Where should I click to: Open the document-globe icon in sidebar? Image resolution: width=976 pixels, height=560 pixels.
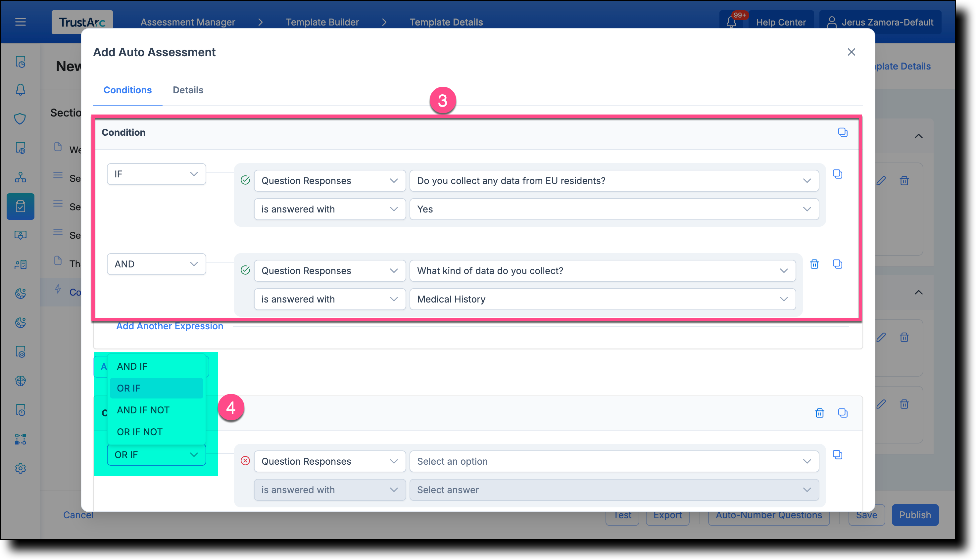point(21,148)
